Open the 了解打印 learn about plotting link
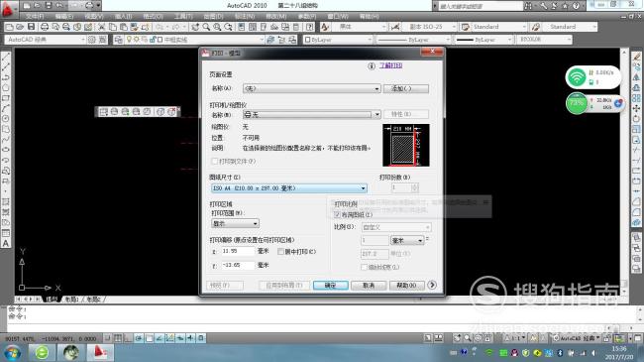The image size is (644, 362). pos(390,65)
